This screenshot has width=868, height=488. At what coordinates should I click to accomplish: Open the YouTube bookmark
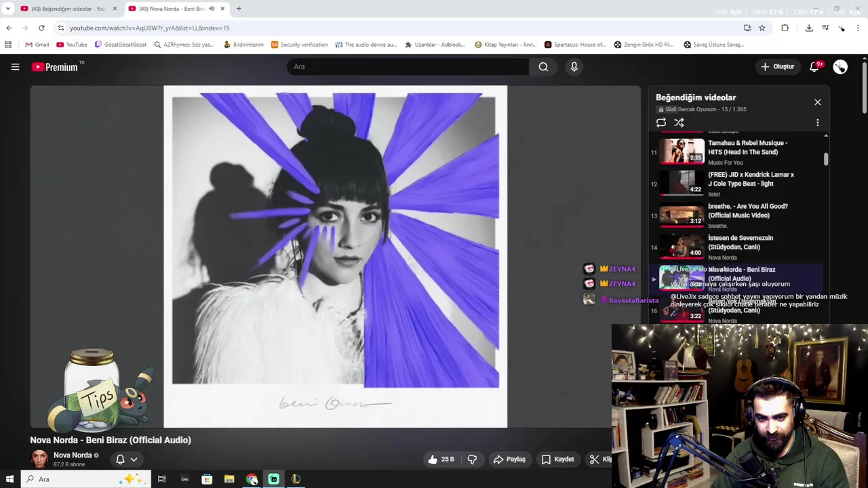pyautogui.click(x=71, y=45)
